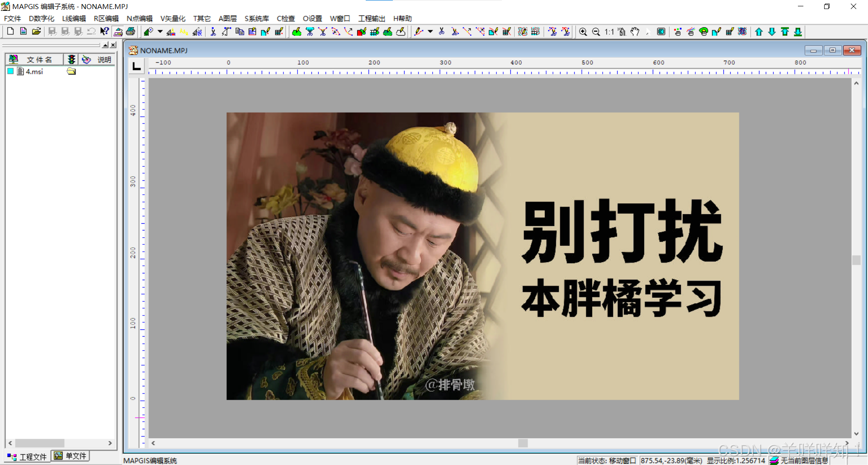Image resolution: width=868 pixels, height=465 pixels.
Task: Open the A图层 menu
Action: 227,19
